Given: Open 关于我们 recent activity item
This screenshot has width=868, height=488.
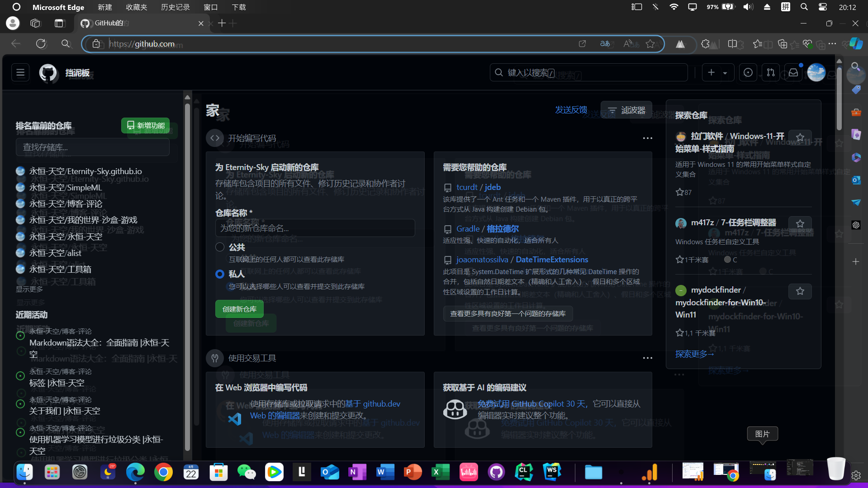Looking at the screenshot, I should 65,411.
